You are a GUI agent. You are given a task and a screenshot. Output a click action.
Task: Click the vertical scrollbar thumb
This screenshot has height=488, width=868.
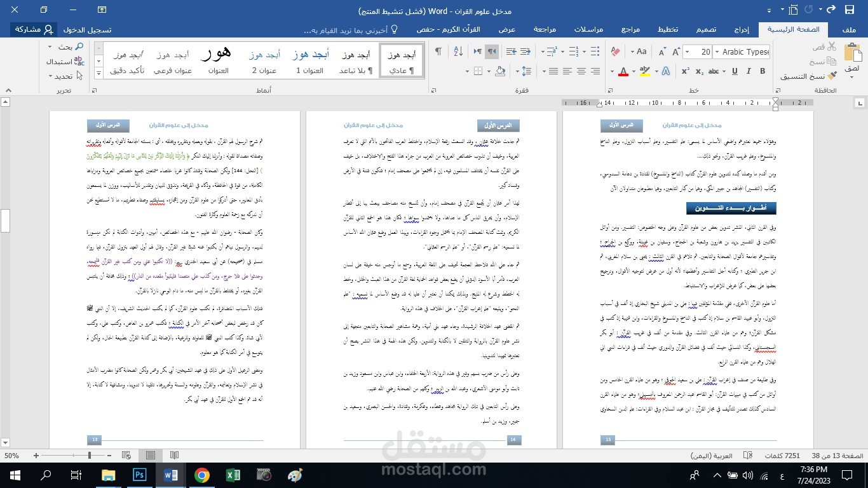5,220
